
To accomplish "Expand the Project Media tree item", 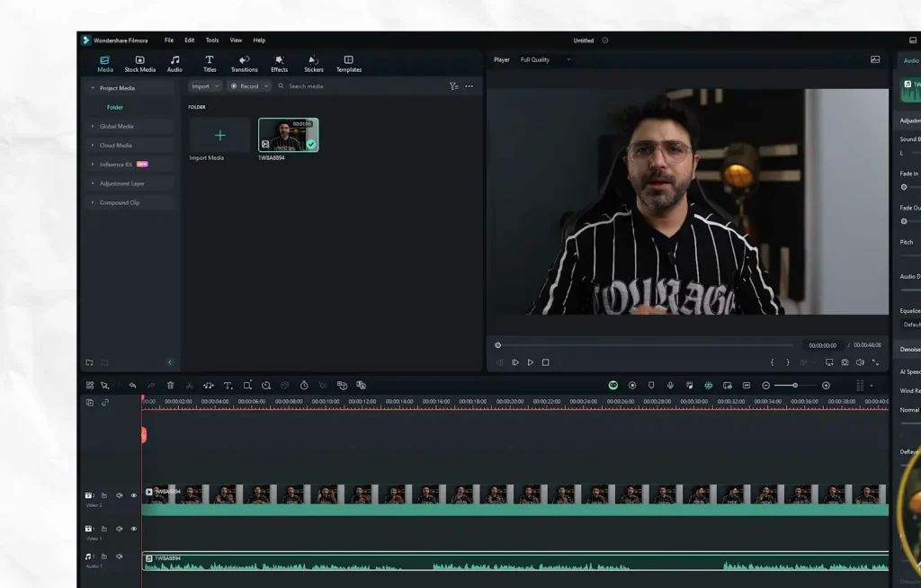I will (93, 88).
